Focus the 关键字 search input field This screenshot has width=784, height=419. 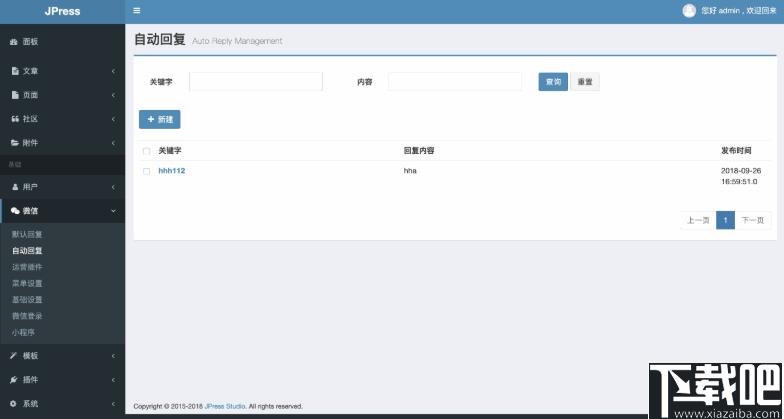(256, 82)
